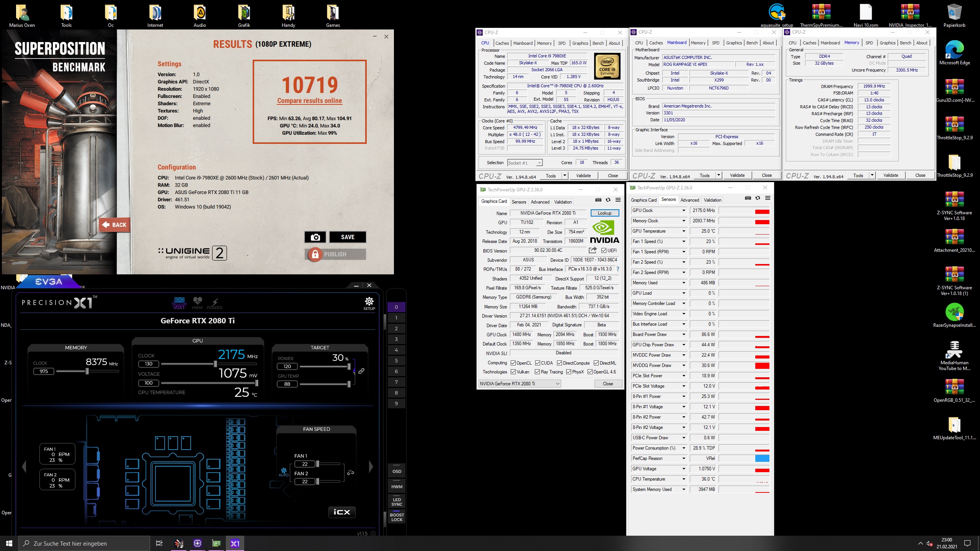Adjust the memory clock offset slider
The height and width of the screenshot is (551, 980).
(88, 371)
